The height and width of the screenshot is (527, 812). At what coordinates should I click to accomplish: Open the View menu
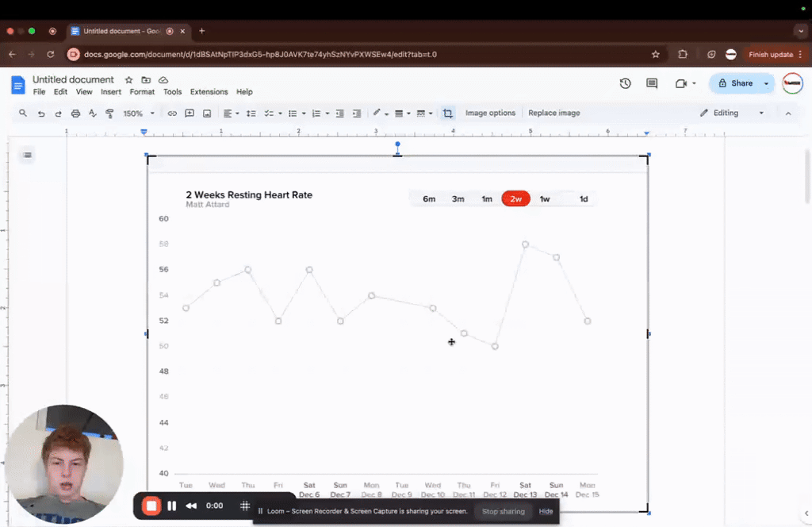tap(84, 92)
